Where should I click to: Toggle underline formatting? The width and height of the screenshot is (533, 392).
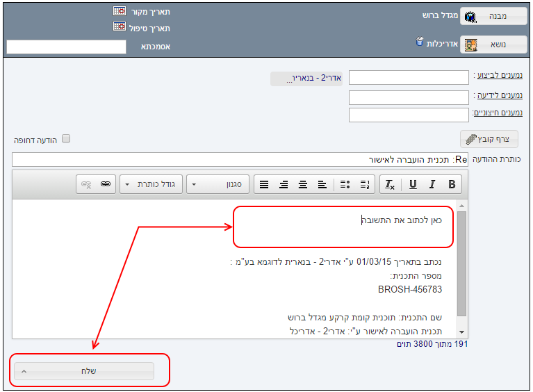point(413,184)
